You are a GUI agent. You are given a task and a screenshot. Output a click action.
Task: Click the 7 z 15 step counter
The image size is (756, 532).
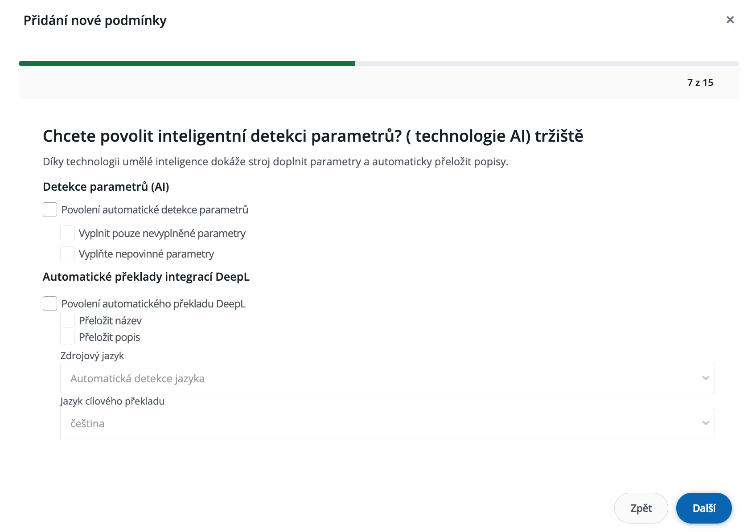(700, 82)
